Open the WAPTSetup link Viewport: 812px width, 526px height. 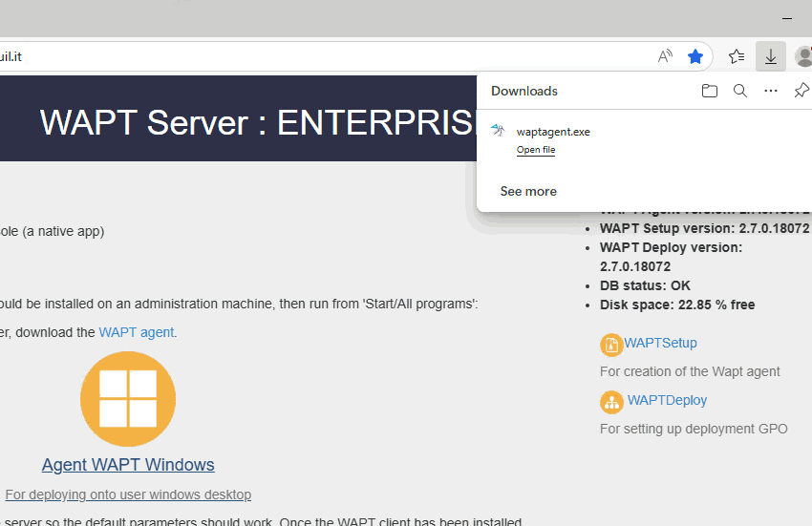[660, 343]
